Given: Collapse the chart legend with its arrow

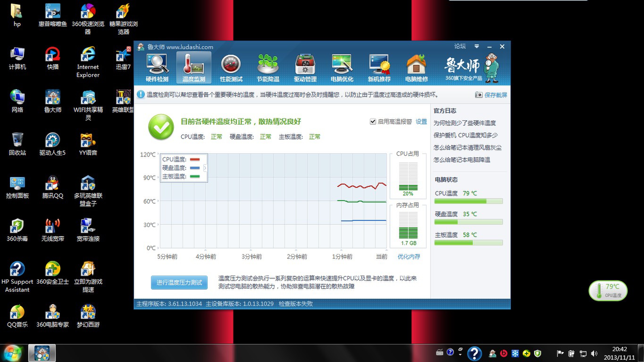Looking at the screenshot, I should pos(205,168).
